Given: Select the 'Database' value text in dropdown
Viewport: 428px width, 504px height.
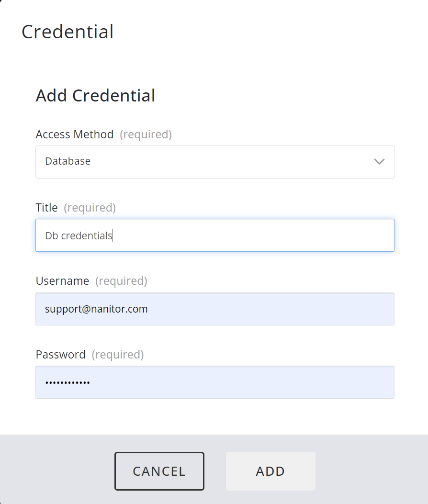Looking at the screenshot, I should [x=68, y=161].
